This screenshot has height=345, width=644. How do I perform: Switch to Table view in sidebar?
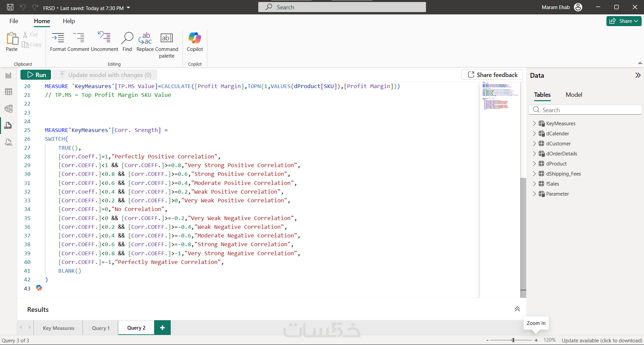click(x=8, y=92)
